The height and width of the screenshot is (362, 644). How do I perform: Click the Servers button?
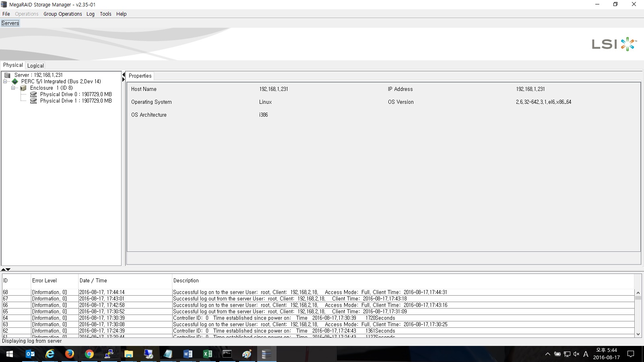(x=10, y=23)
